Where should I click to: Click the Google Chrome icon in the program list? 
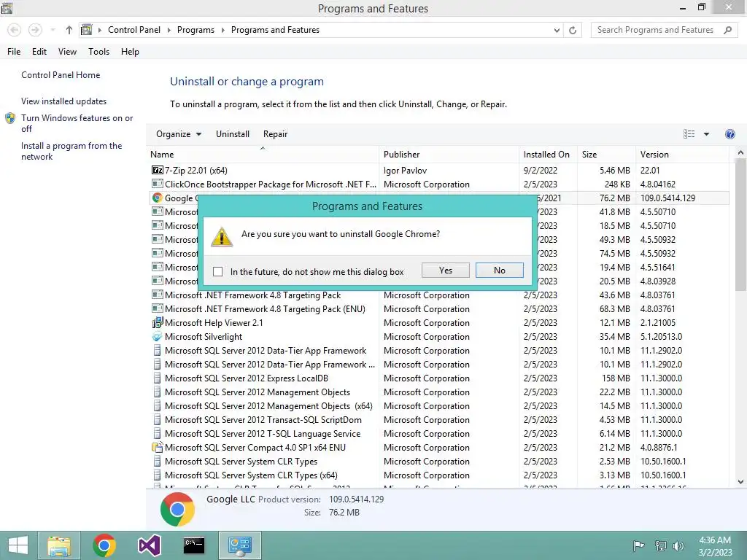(158, 198)
